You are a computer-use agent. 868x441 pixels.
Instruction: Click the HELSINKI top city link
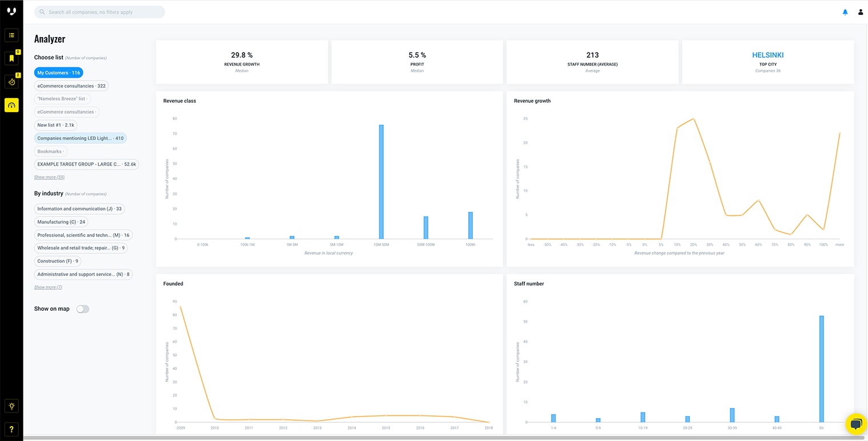pos(767,55)
